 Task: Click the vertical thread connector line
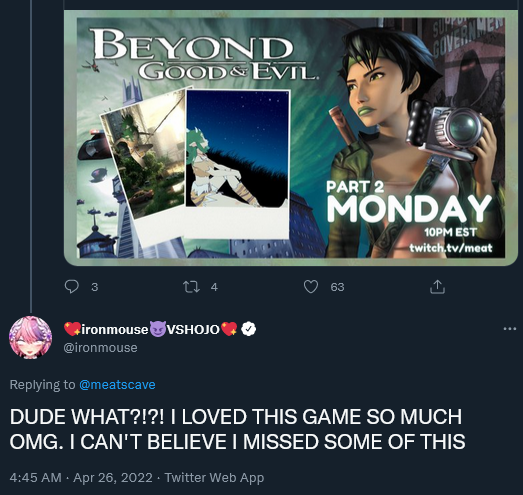click(x=31, y=156)
